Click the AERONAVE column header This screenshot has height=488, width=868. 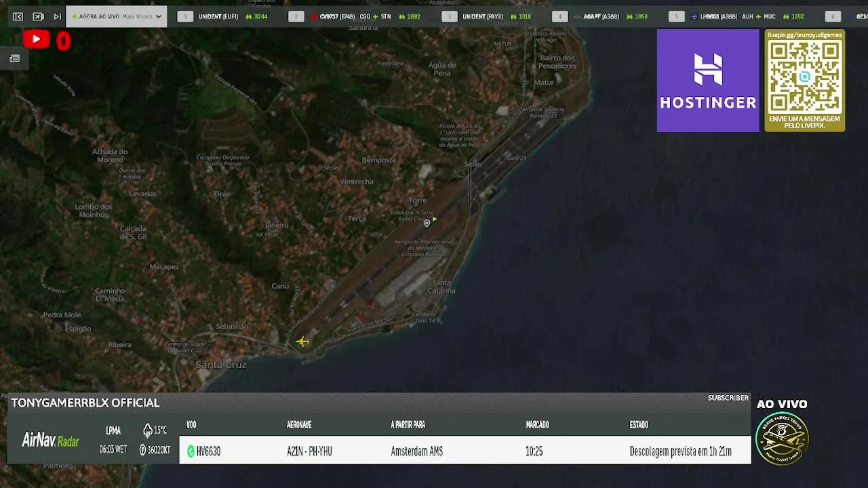pos(299,425)
